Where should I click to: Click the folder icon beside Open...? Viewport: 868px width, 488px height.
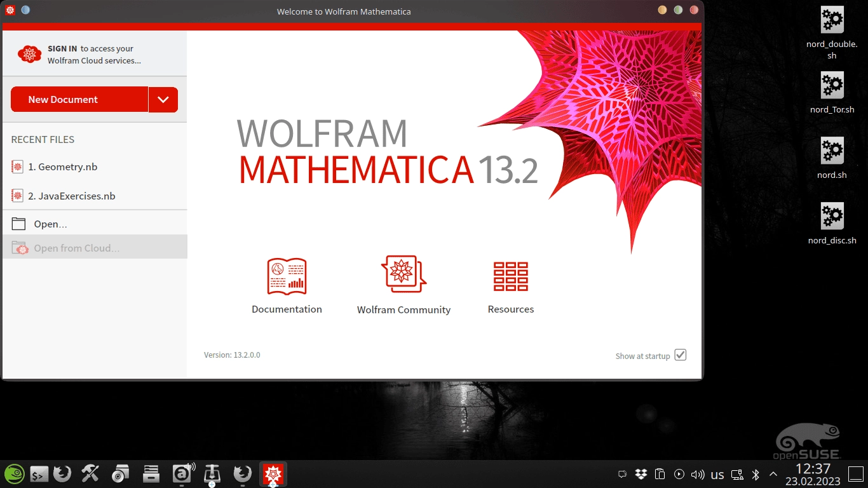pos(19,224)
